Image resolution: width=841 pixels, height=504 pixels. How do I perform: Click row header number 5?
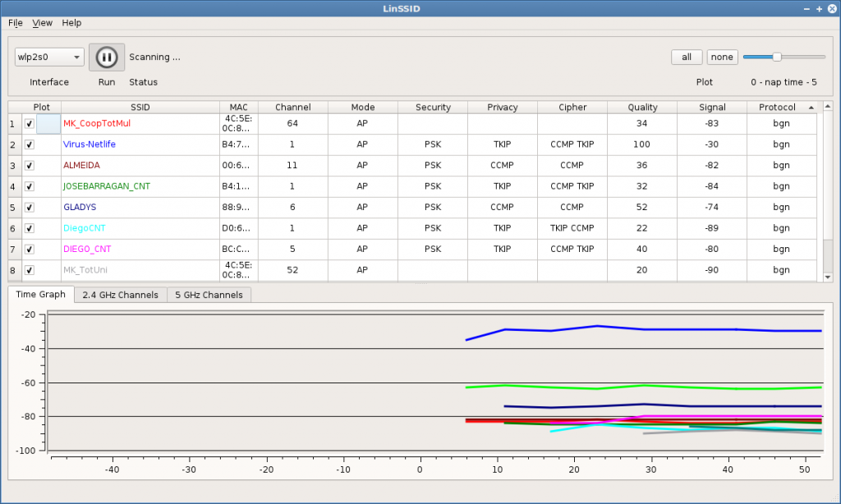(x=15, y=208)
